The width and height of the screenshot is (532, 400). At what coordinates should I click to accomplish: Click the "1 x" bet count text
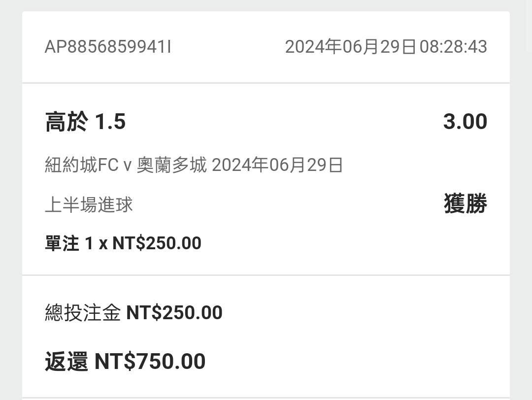coord(96,243)
